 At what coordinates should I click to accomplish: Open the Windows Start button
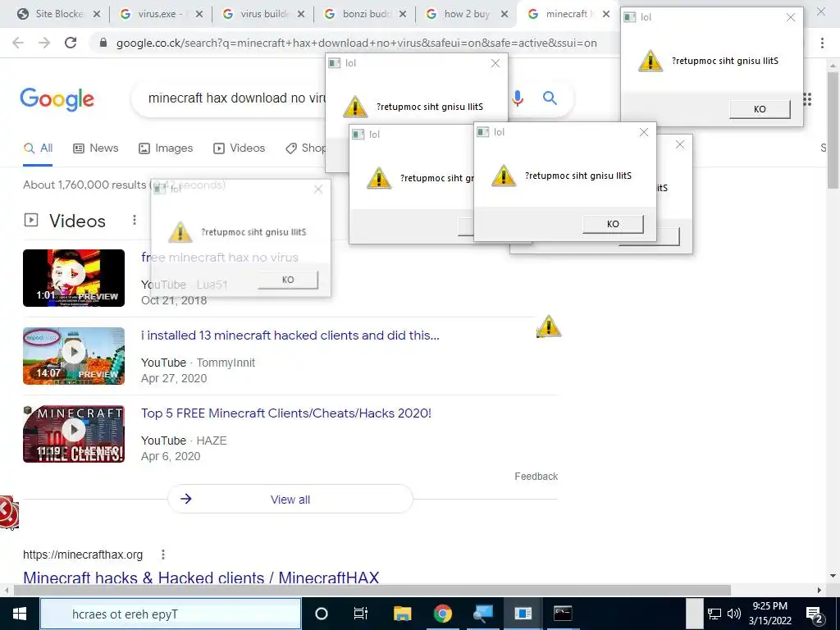20,614
